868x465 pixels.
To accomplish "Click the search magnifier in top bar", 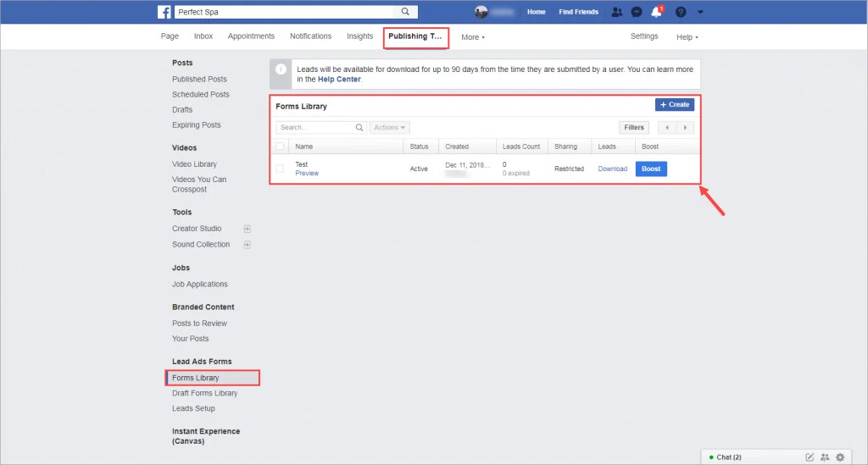I will (405, 12).
